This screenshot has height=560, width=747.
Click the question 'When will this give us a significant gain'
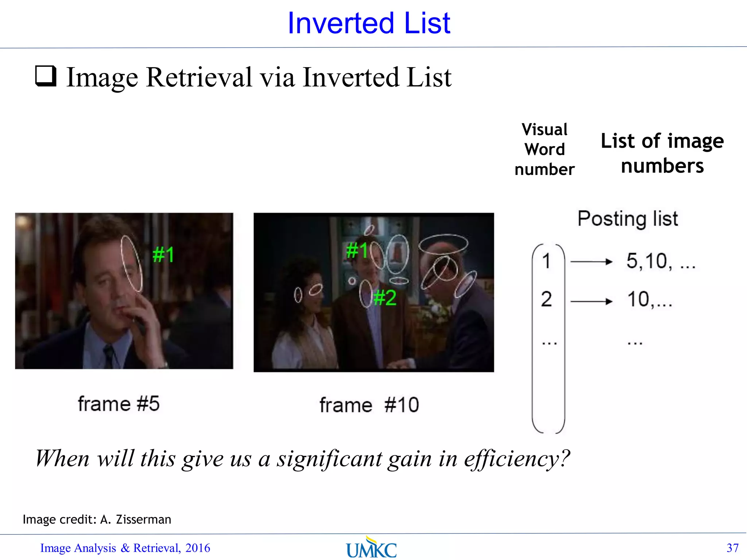coord(302,459)
